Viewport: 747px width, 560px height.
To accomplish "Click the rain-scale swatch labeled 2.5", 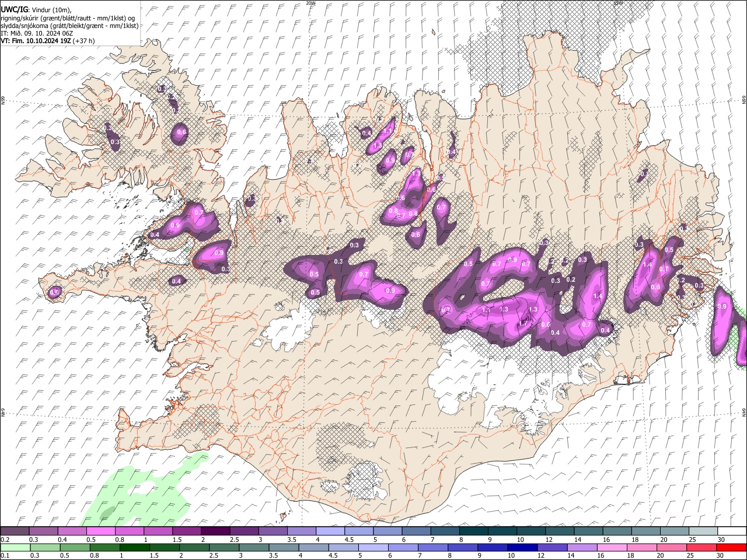I will (x=224, y=548).
